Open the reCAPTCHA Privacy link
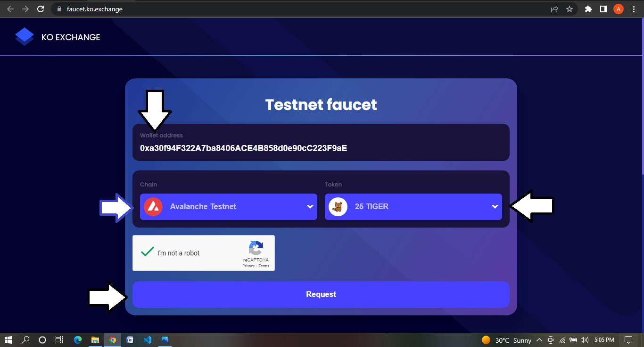 point(248,266)
